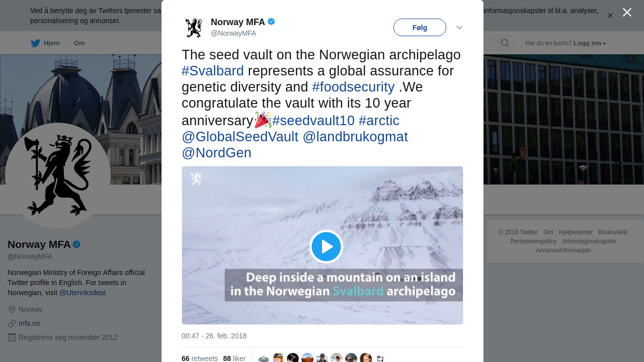Open mfa.no website link
The height and width of the screenshot is (362, 644).
click(x=29, y=323)
